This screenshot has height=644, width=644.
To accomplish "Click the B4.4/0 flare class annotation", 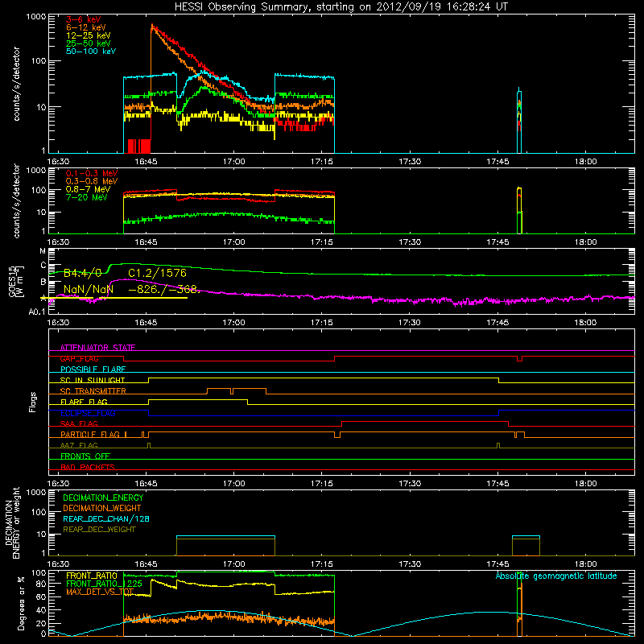I will (83, 273).
